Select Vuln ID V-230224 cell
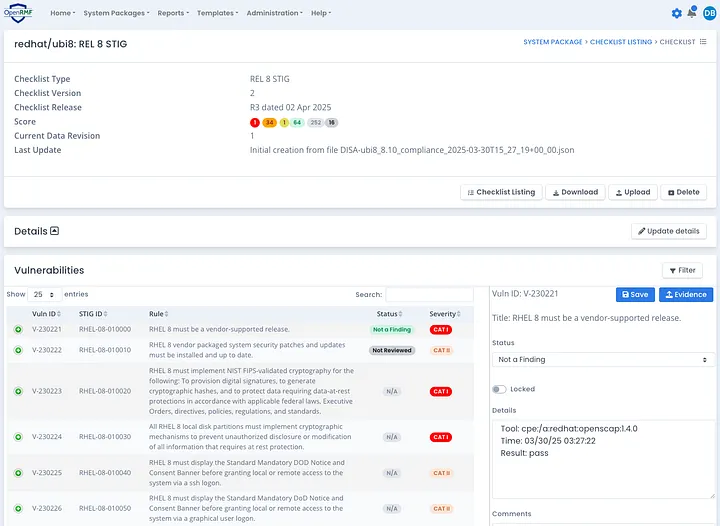Viewport: 720px width, 526px height. pos(47,437)
